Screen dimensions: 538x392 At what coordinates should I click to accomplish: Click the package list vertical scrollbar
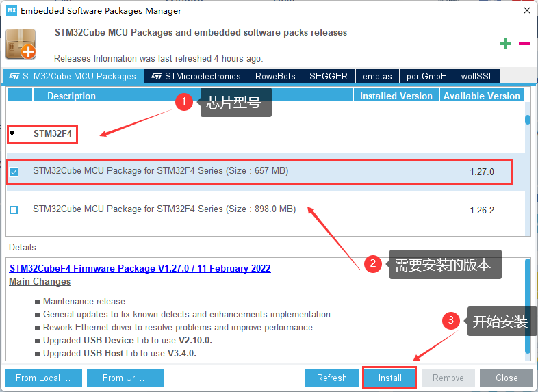528,120
